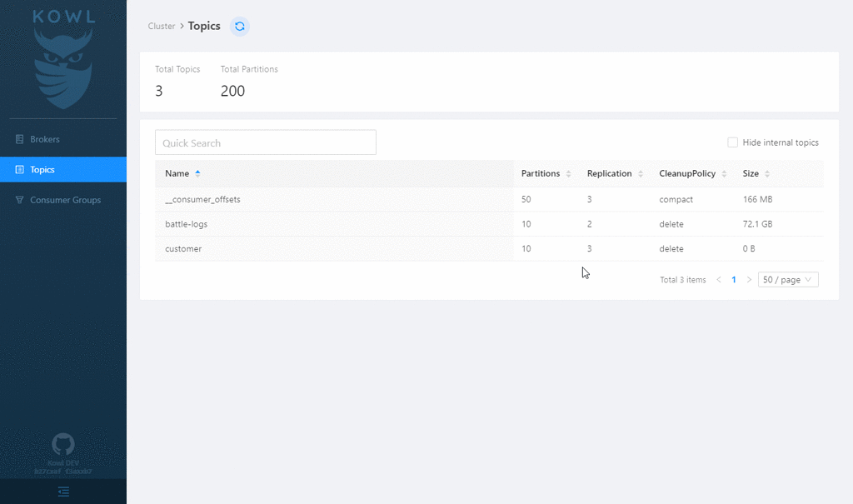Sort topics by CleanupPolicy sorter icon

coord(724,173)
